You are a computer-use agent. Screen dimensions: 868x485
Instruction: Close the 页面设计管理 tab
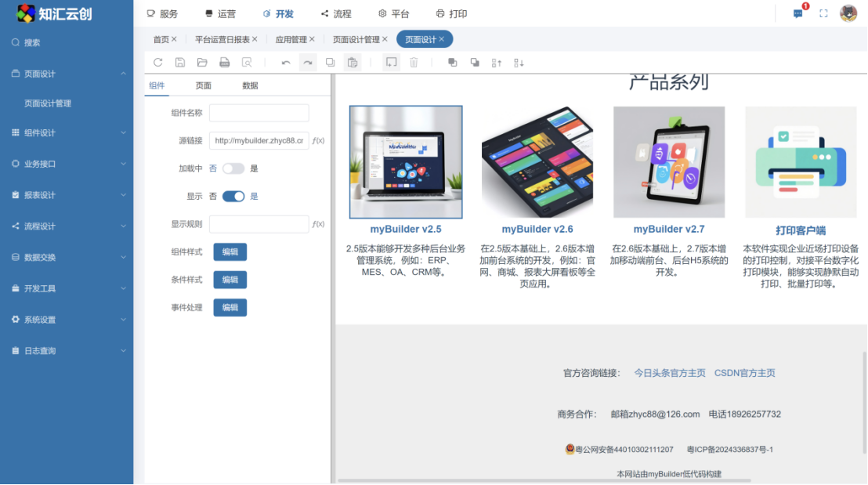coord(385,39)
